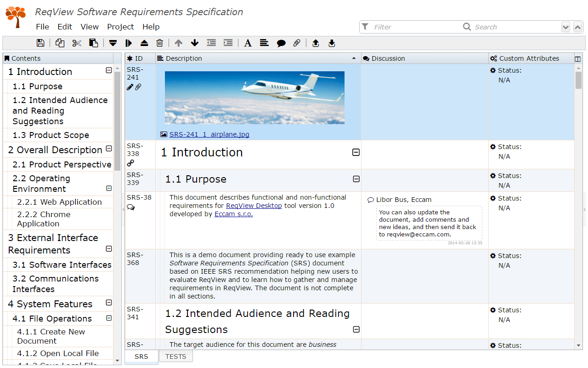Click the airplane image thumbnail

(x=254, y=98)
